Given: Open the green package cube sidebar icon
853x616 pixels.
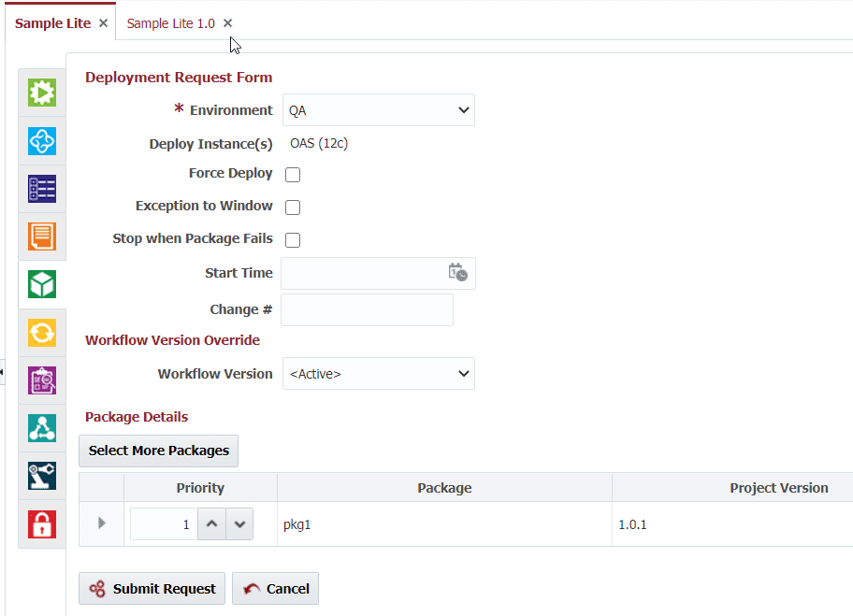Looking at the screenshot, I should 42,284.
